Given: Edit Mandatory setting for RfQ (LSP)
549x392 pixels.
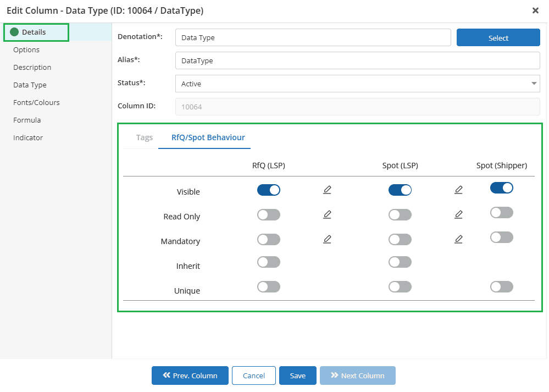Looking at the screenshot, I should coord(327,239).
